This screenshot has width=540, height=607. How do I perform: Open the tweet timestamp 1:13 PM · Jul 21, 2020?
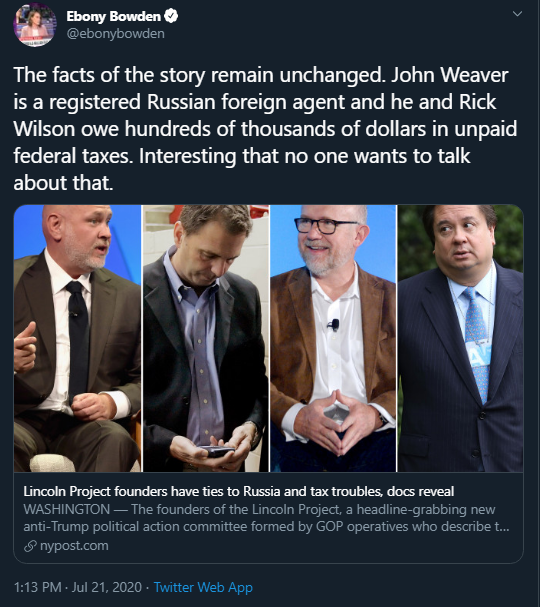tap(78, 587)
